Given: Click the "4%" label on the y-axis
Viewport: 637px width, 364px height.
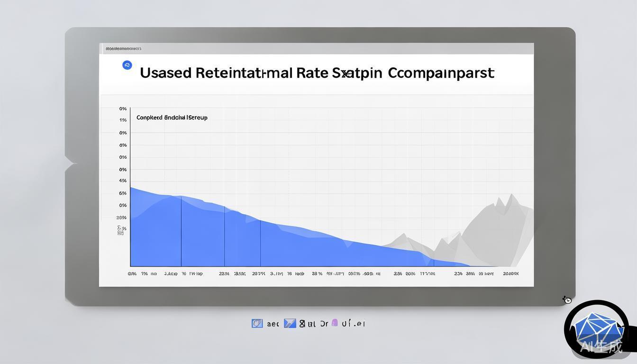Looking at the screenshot, I should click(123, 181).
